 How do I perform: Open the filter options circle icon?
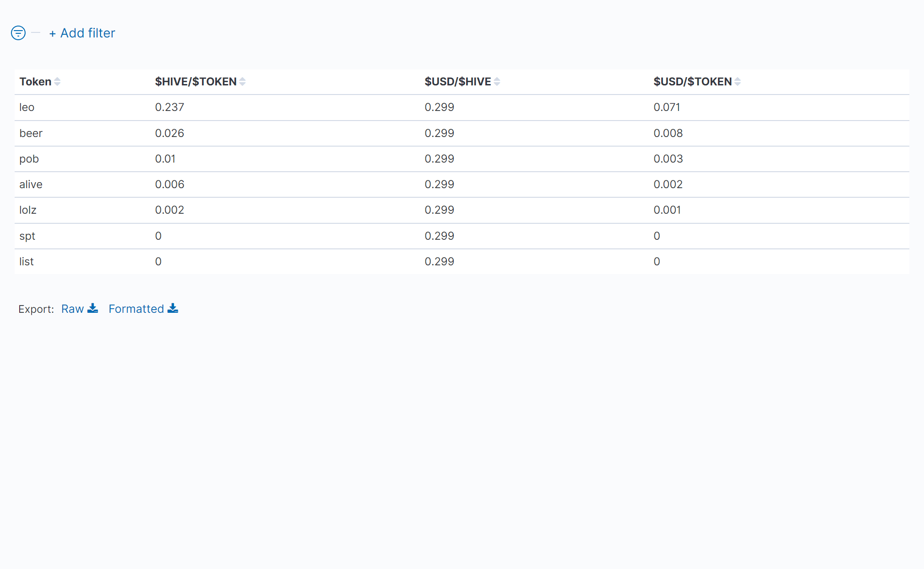point(18,33)
